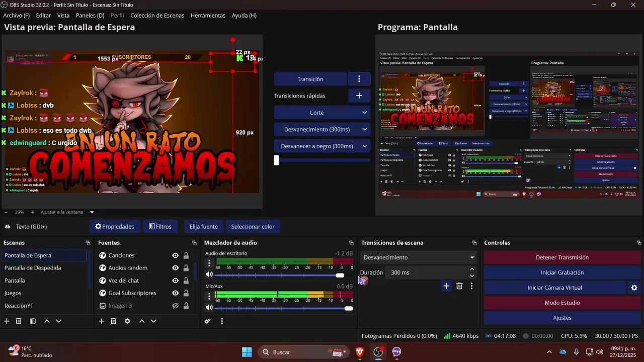Hide the Goal Subscriptores source with its eye icon
Screen dimensions: 644x362
175,293
